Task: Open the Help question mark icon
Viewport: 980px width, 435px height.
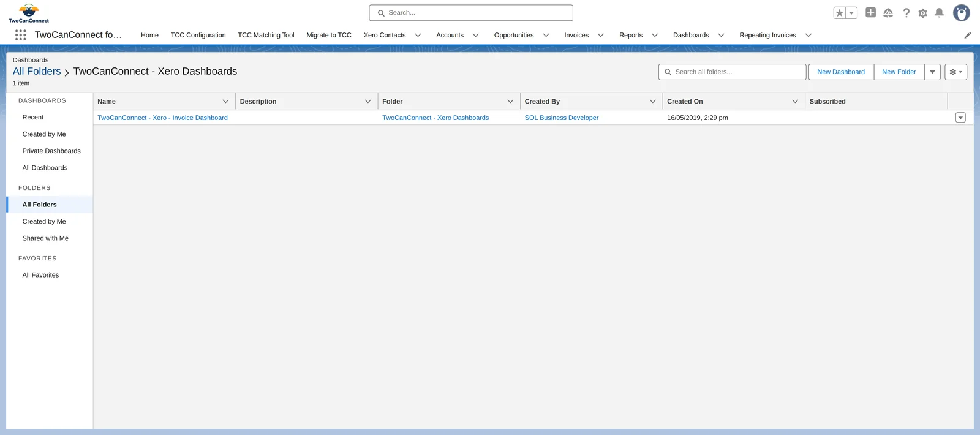Action: [906, 13]
